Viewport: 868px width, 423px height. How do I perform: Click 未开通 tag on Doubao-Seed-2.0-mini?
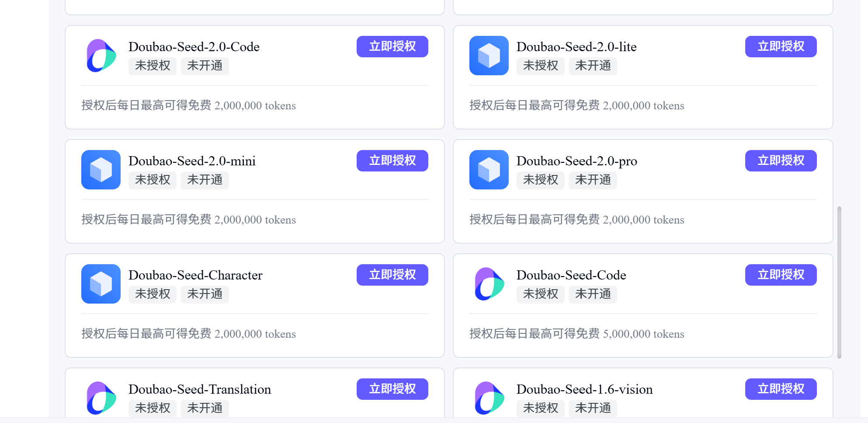[205, 180]
